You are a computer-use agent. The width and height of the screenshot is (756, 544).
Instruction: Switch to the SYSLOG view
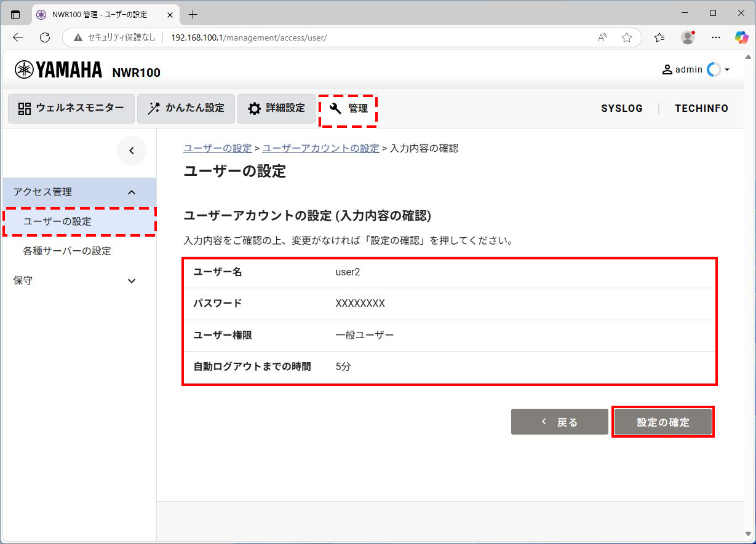coord(621,108)
